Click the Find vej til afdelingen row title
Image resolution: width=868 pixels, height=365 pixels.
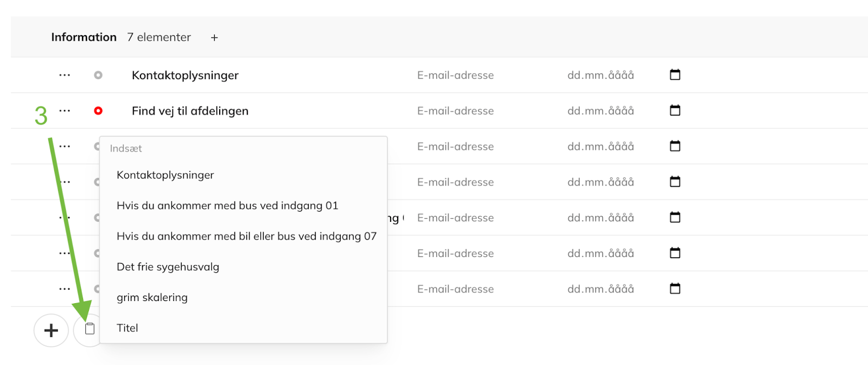coord(190,111)
